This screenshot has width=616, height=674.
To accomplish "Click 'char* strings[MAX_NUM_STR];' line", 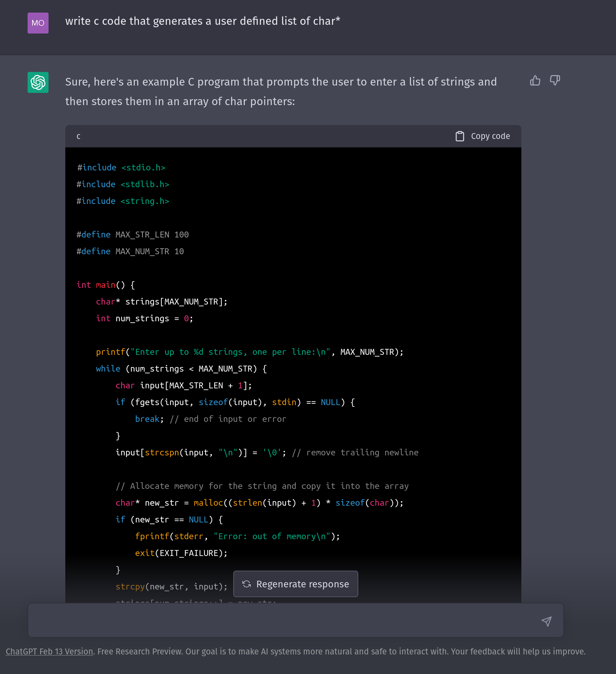I will pyautogui.click(x=162, y=302).
